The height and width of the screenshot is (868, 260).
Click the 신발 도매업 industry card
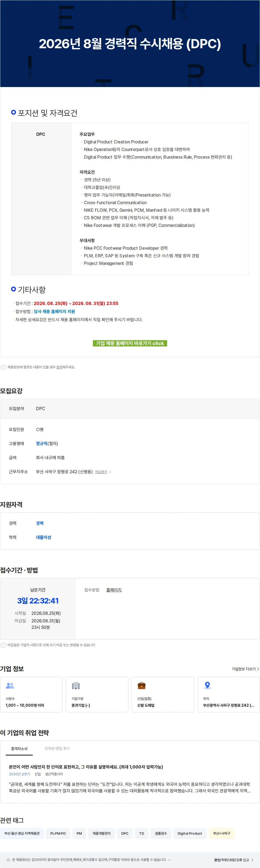pyautogui.click(x=163, y=695)
